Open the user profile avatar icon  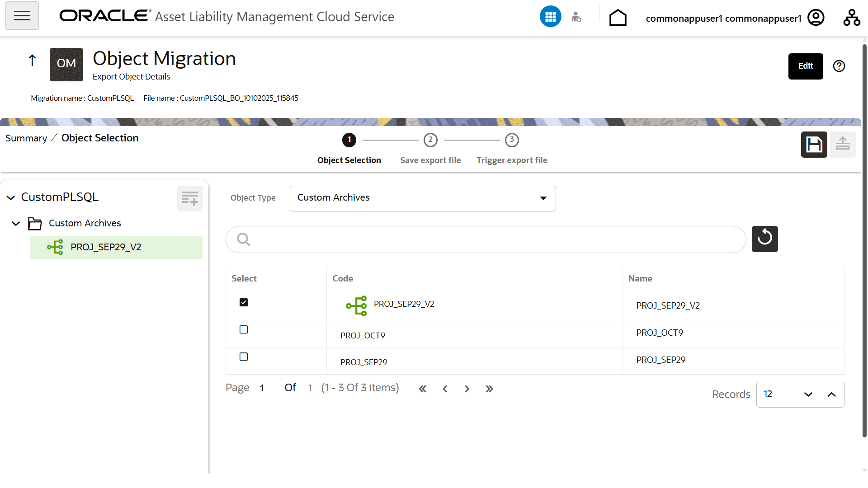tap(816, 18)
